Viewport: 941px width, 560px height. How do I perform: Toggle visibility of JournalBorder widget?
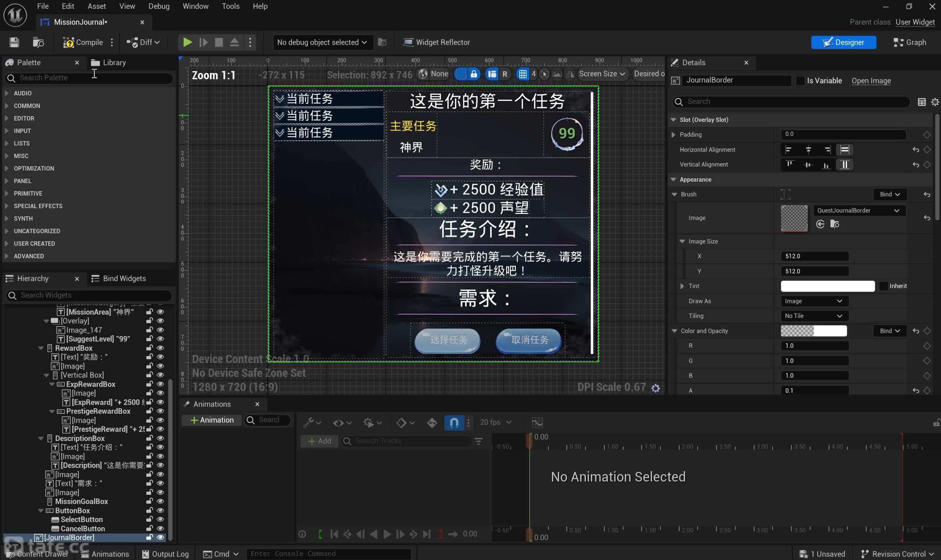coord(160,538)
